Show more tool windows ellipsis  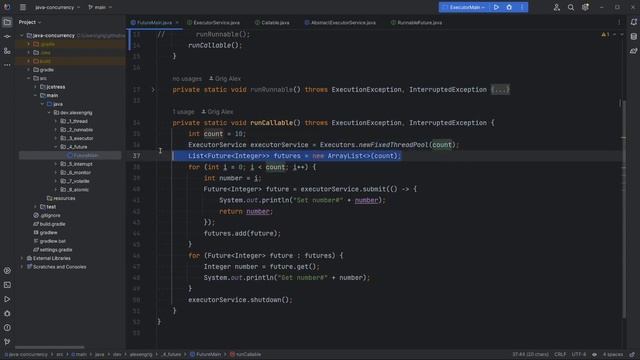(7, 65)
